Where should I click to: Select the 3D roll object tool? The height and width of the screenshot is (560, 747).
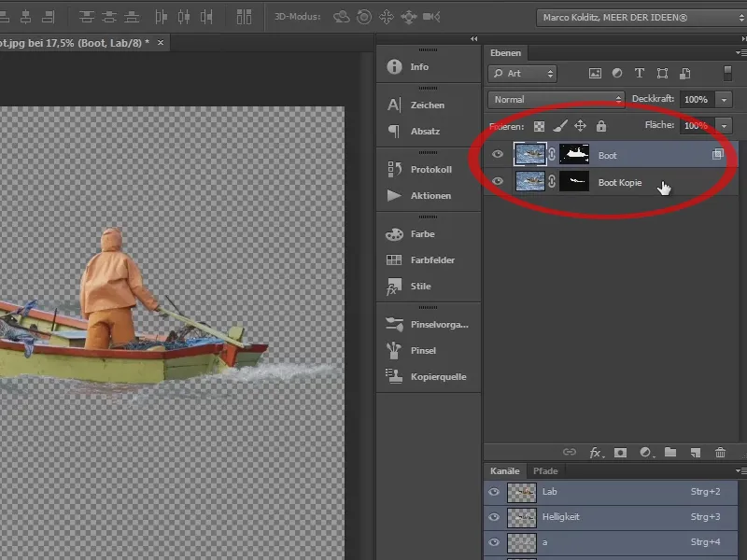point(364,17)
